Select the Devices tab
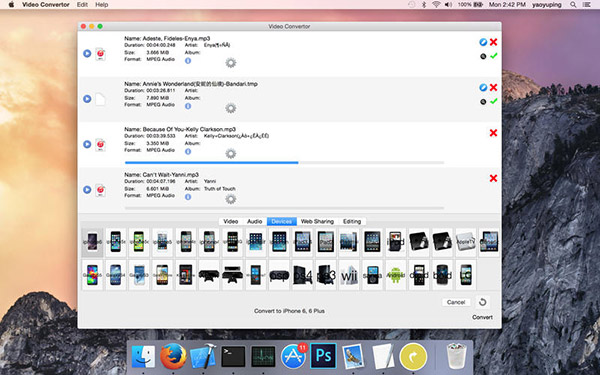600x375 pixels. coord(282,222)
